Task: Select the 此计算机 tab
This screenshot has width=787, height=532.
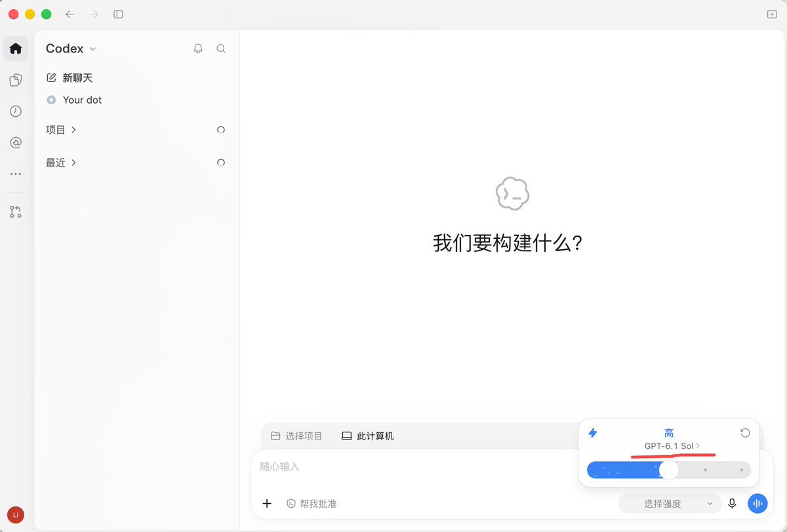Action: point(368,436)
